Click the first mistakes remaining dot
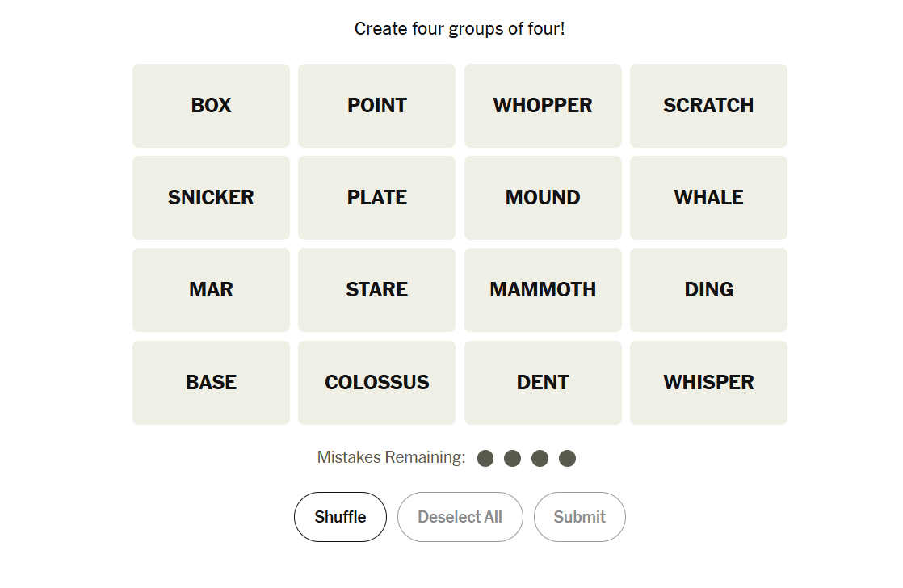Screen dimensions: 903x588 [485, 459]
